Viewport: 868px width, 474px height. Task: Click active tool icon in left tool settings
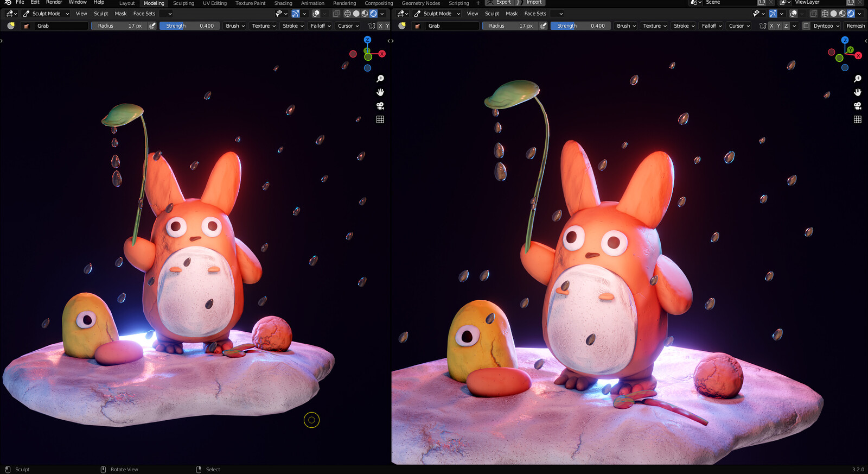coord(11,26)
